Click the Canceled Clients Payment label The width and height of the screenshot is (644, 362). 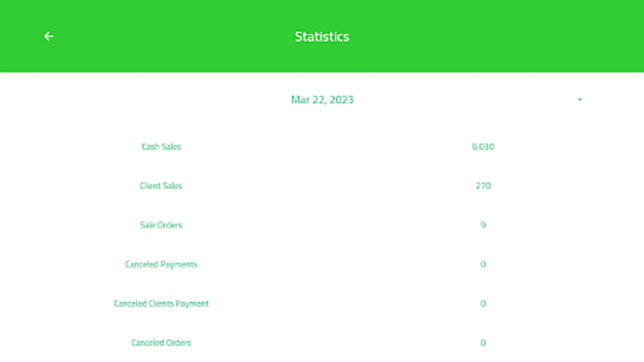(x=161, y=303)
